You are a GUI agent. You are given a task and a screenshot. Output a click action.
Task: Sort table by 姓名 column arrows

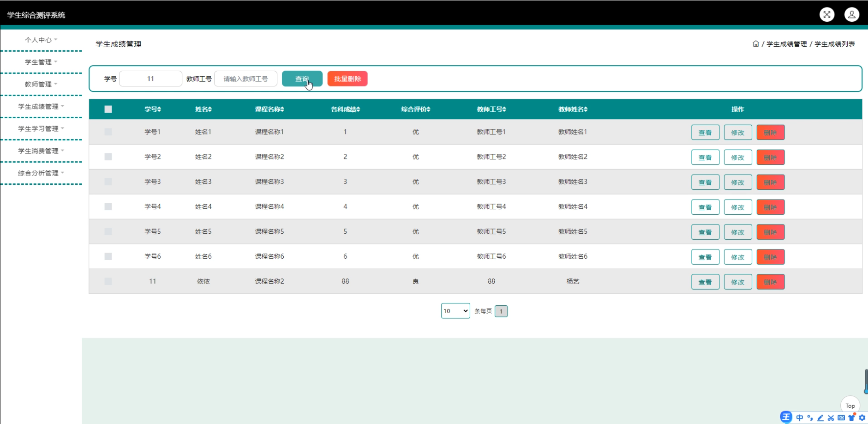[210, 109]
